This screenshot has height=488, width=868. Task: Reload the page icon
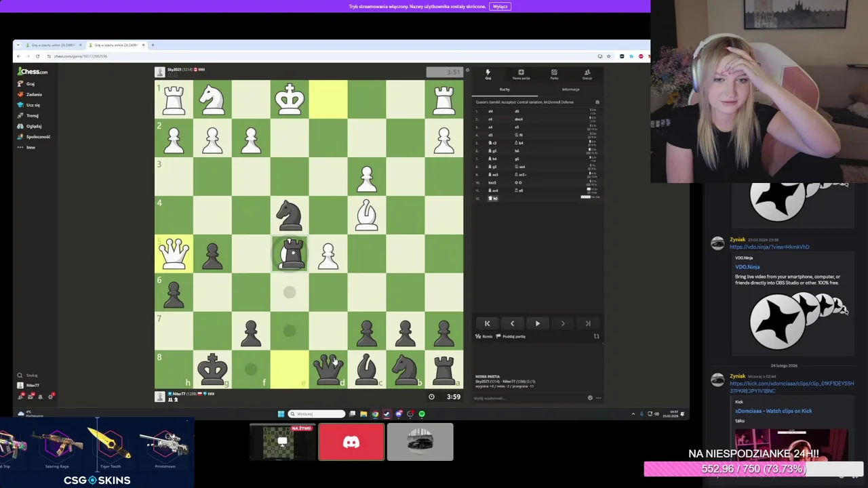pos(37,56)
